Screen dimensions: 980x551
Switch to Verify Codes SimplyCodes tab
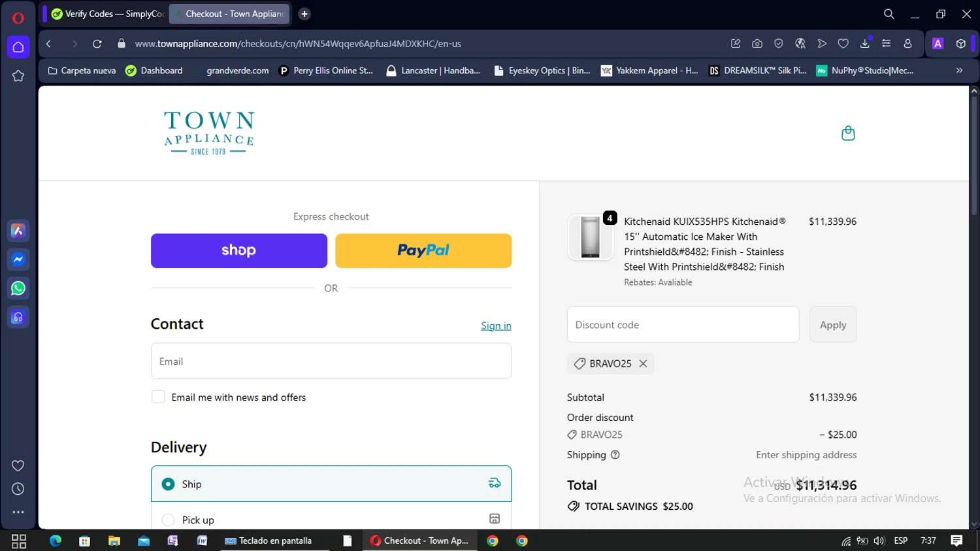pos(107,14)
